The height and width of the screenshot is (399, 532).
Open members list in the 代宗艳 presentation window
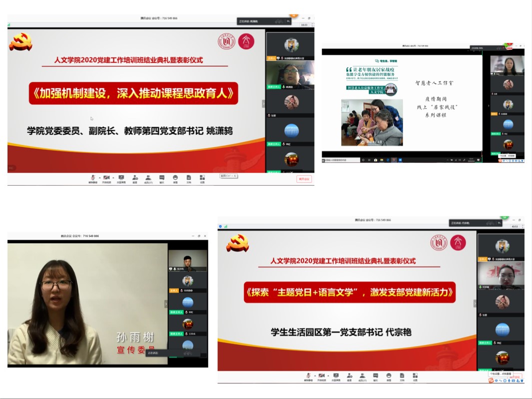(362, 376)
